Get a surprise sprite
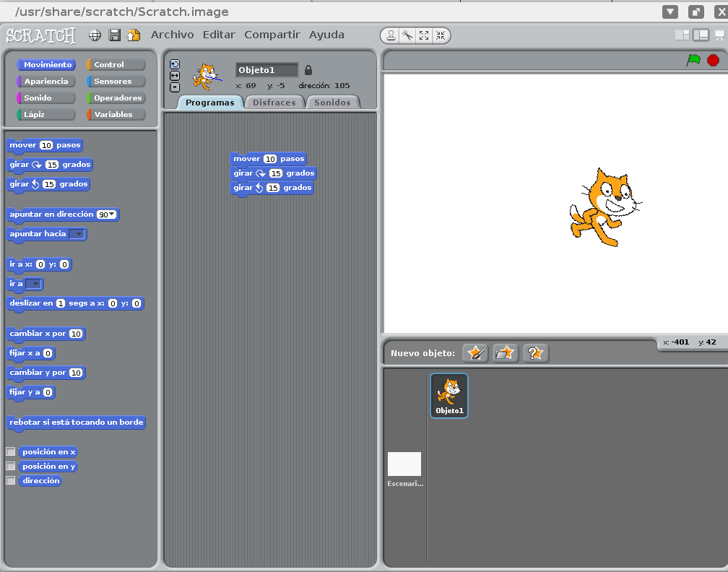 535,353
